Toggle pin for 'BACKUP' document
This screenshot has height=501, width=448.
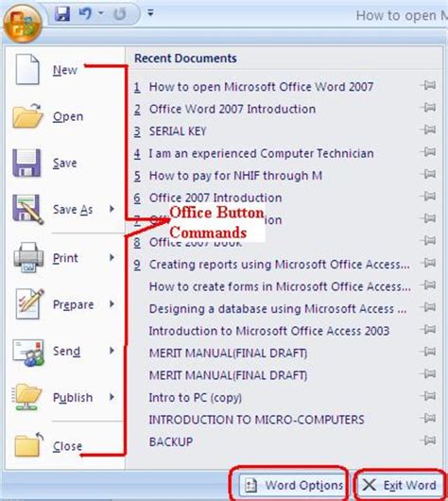[428, 441]
